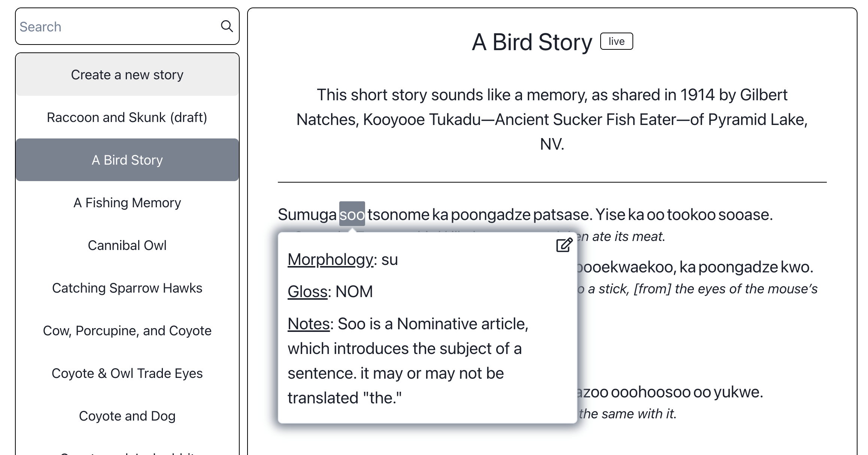The height and width of the screenshot is (455, 868).
Task: Click the live status badge
Action: click(x=616, y=41)
